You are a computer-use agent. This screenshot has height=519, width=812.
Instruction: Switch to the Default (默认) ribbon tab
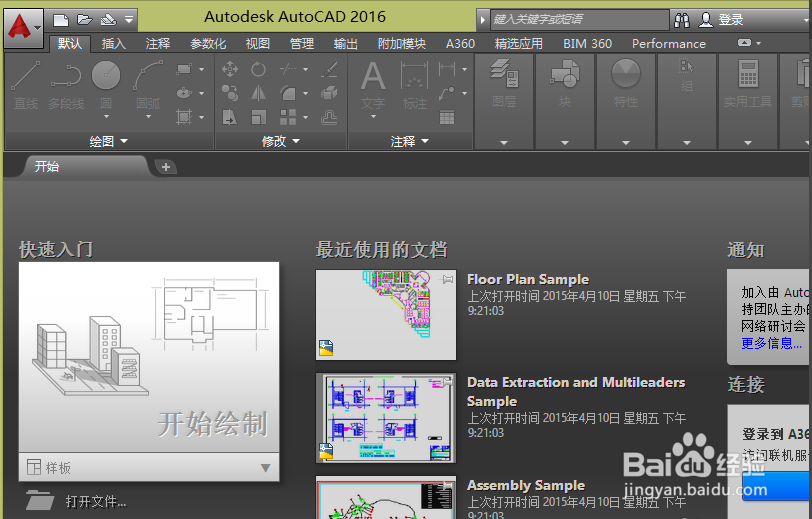pos(70,44)
